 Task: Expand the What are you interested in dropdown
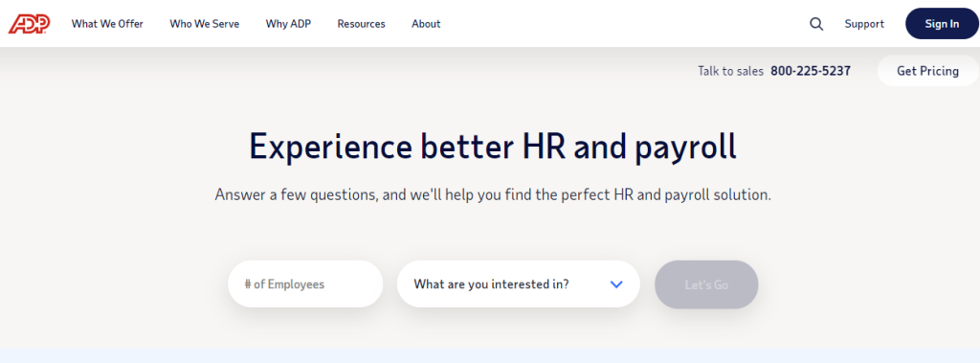[518, 284]
